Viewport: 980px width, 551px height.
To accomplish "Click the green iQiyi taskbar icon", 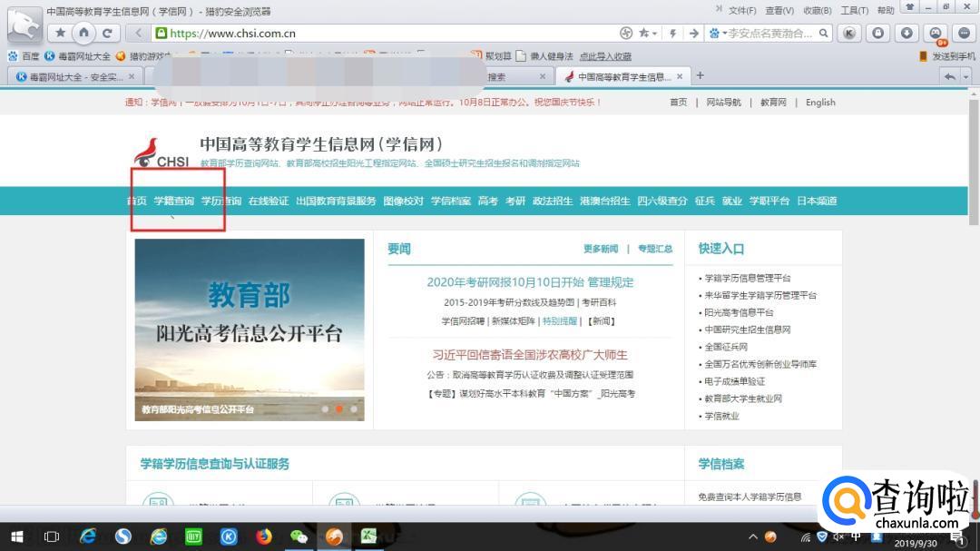I will [x=194, y=536].
